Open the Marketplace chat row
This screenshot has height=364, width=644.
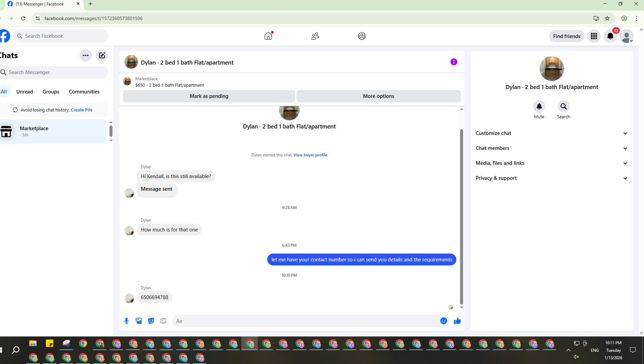click(53, 132)
